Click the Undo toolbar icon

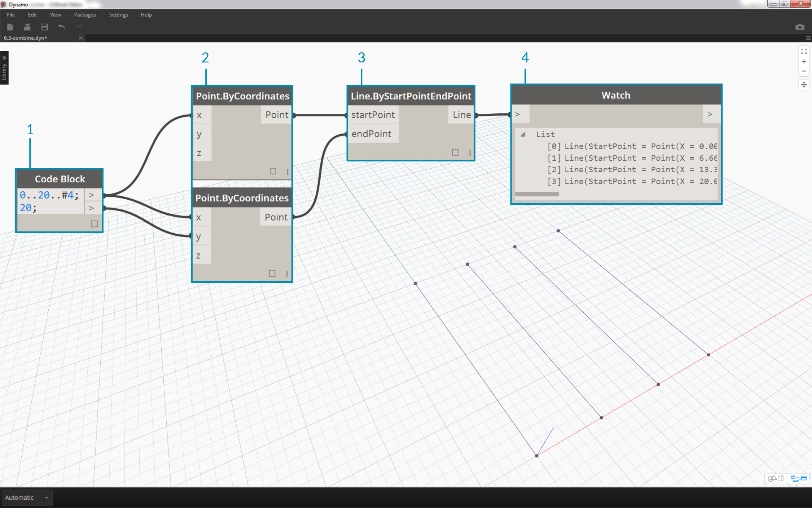[x=62, y=27]
